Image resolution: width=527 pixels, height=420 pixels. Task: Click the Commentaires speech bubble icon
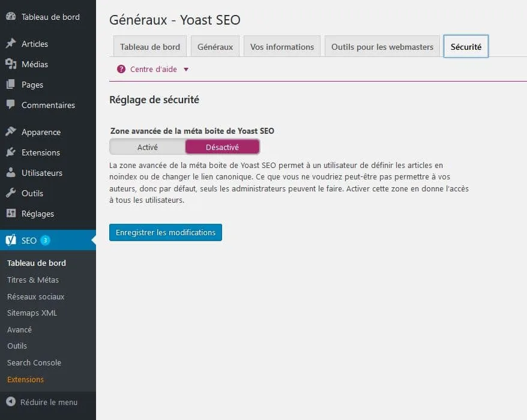click(x=11, y=104)
